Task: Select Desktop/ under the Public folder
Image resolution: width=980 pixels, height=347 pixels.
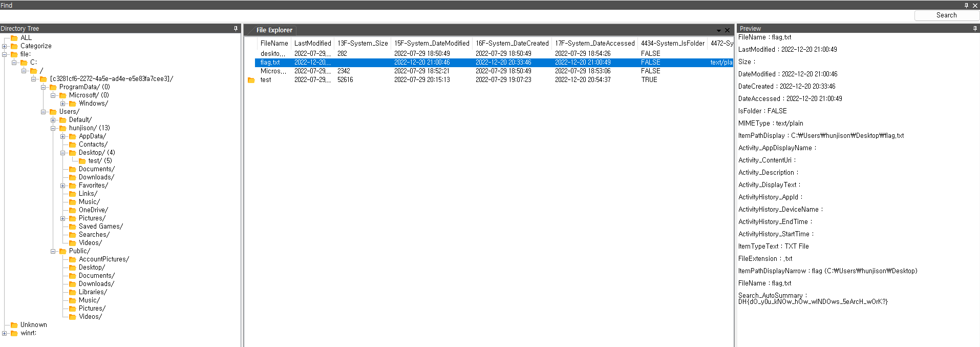Action: [92, 268]
